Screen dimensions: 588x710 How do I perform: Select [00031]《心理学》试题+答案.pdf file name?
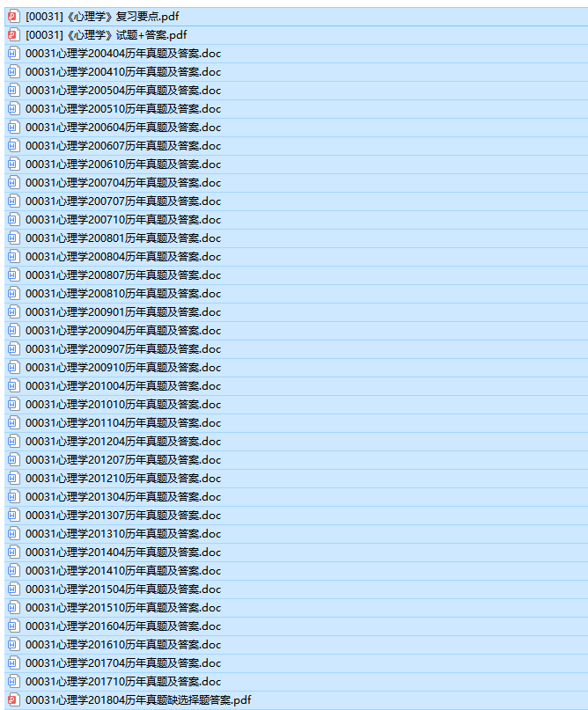point(106,35)
